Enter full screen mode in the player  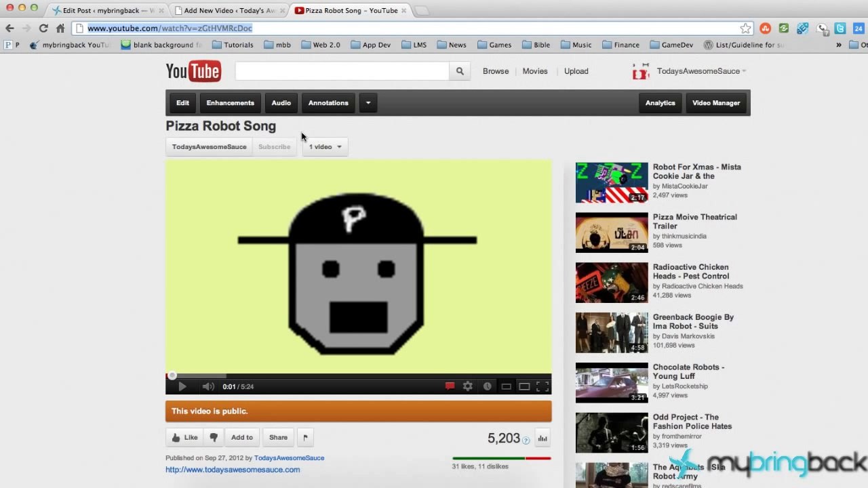pos(542,386)
